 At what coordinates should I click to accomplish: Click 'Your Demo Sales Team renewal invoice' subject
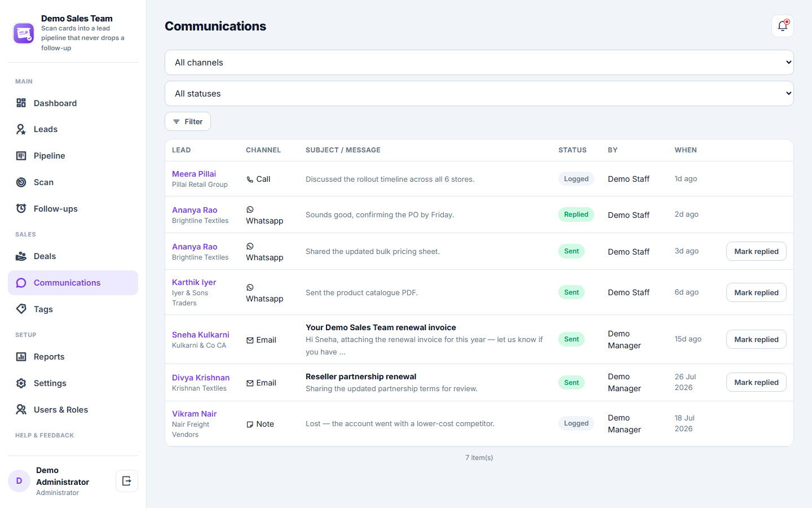tap(381, 327)
